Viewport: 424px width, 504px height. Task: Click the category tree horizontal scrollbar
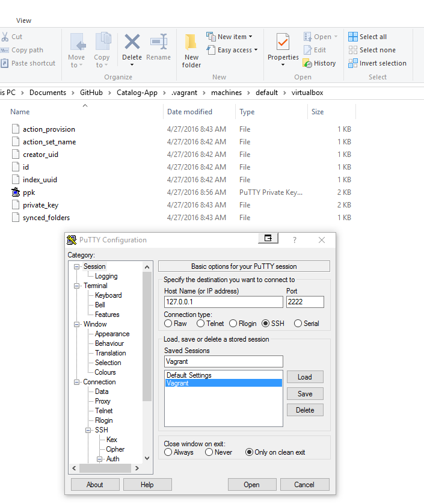tap(105, 469)
